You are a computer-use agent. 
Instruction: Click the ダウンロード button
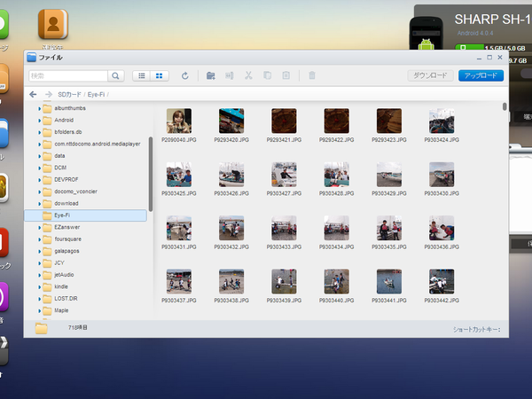tap(430, 75)
